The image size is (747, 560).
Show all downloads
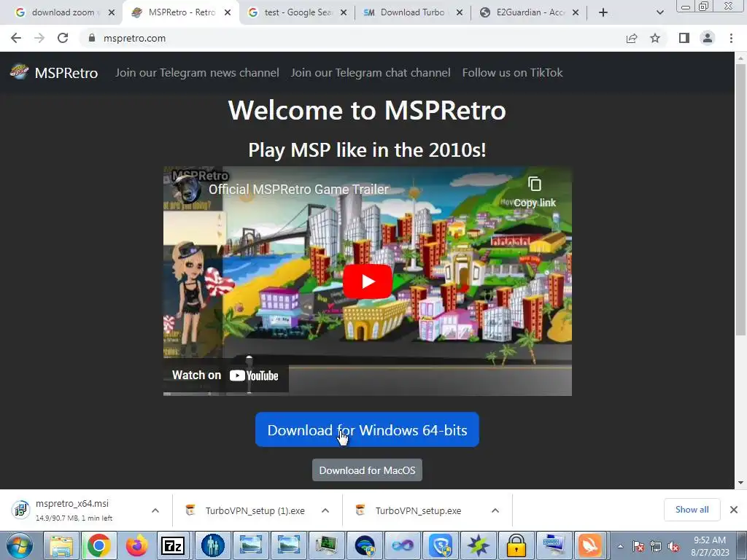point(692,510)
